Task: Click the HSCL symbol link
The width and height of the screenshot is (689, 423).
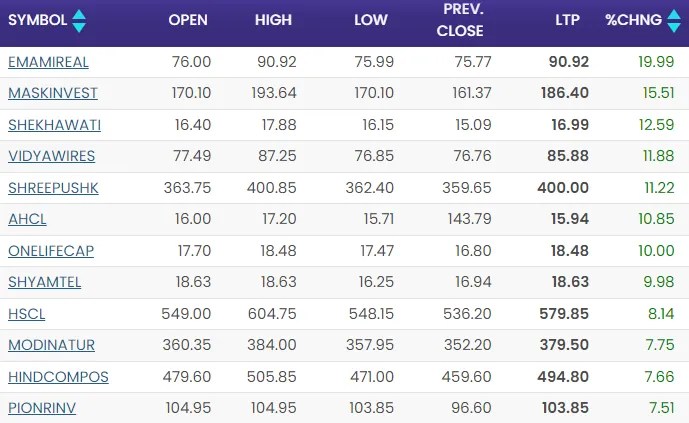Action: click(x=27, y=314)
